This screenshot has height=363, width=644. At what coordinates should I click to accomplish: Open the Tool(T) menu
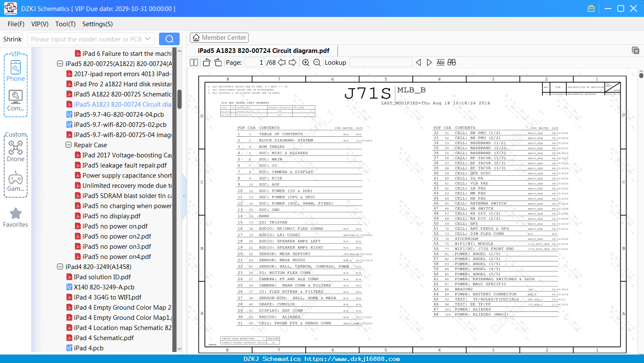click(66, 24)
